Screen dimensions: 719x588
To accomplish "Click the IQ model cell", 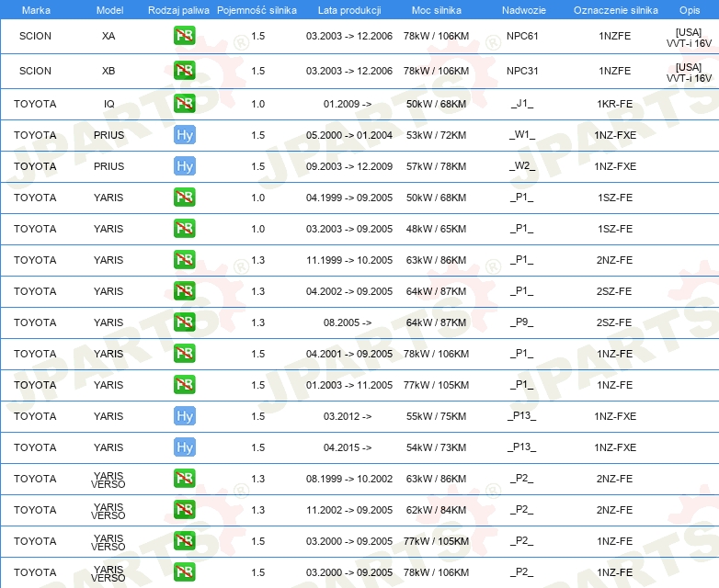I will [109, 104].
